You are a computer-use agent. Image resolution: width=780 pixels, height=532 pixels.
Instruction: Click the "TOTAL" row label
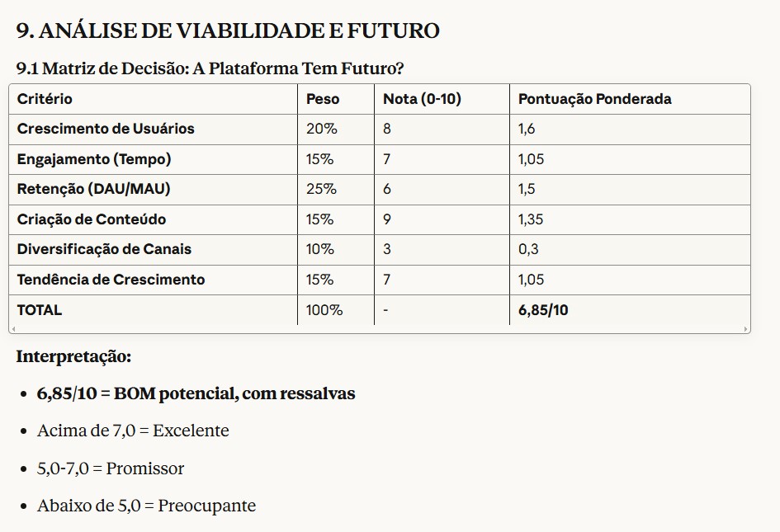click(x=40, y=310)
